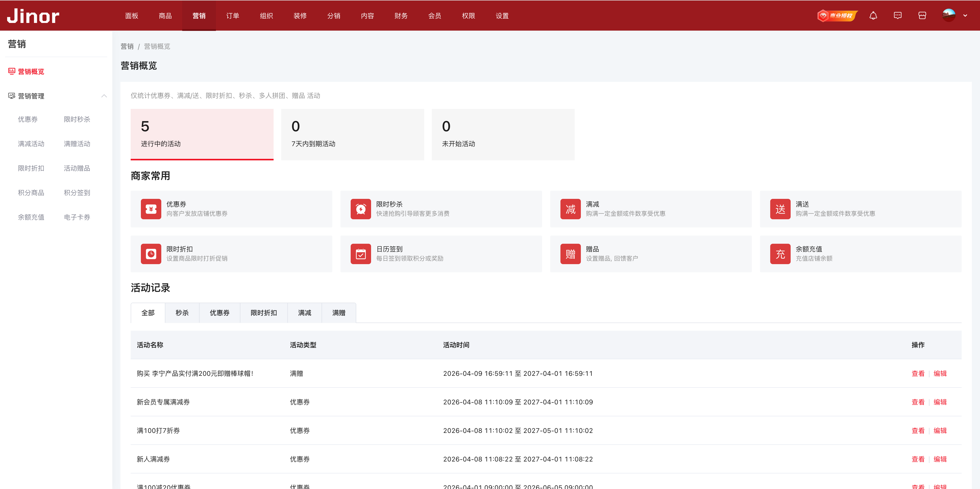This screenshot has width=980, height=489.
Task: Open the 分销 menu
Action: click(x=334, y=16)
